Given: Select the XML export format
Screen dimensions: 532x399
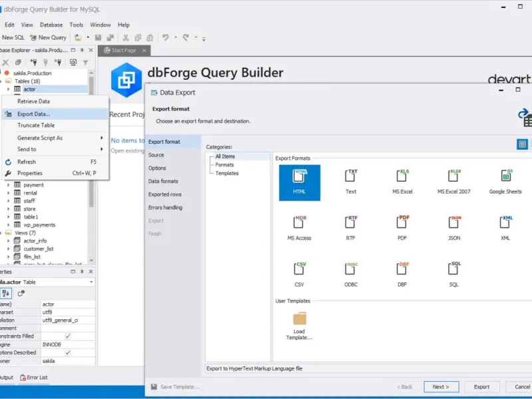Looking at the screenshot, I should [505, 229].
